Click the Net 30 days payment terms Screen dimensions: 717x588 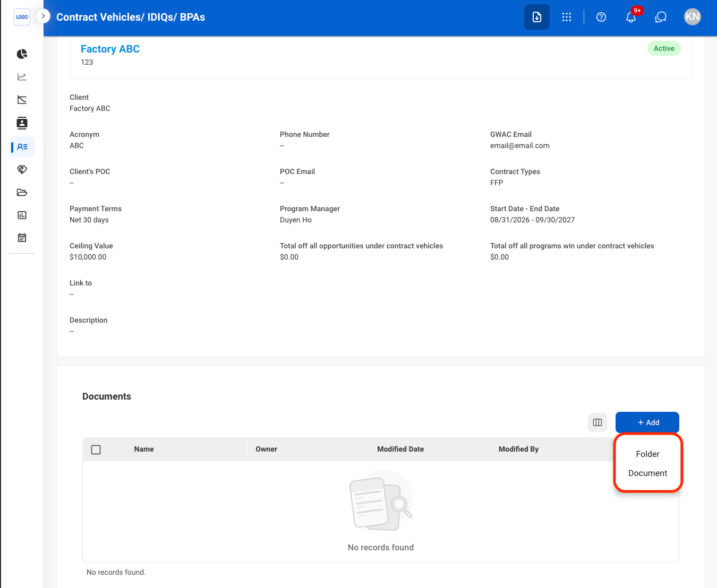coord(89,220)
